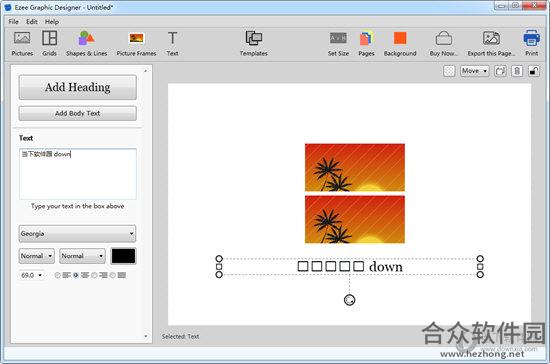Image resolution: width=550 pixels, height=364 pixels.
Task: Select the upper sunset palm picture
Action: (355, 168)
